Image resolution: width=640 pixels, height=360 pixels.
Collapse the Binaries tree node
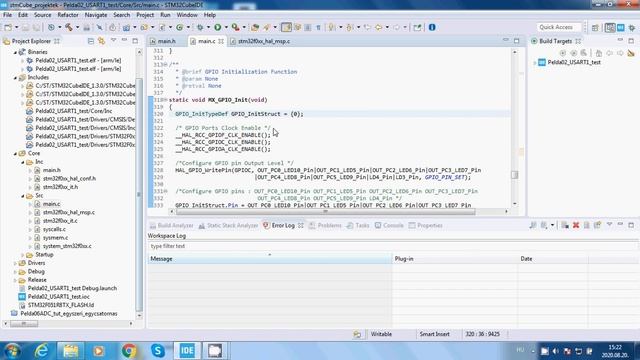(x=16, y=52)
